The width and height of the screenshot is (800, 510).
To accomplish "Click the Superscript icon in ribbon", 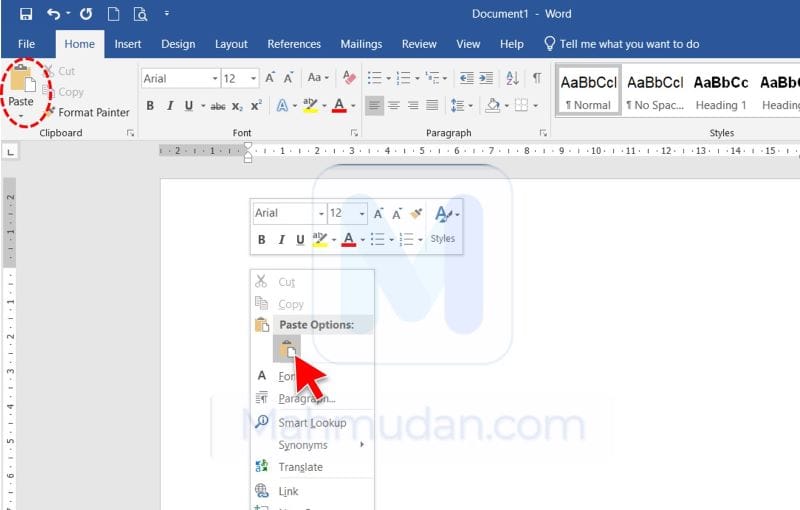I will 257,106.
